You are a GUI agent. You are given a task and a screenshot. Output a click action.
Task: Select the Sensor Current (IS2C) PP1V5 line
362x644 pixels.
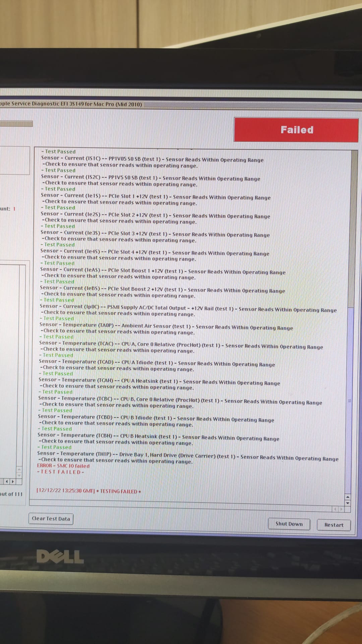pos(150,178)
